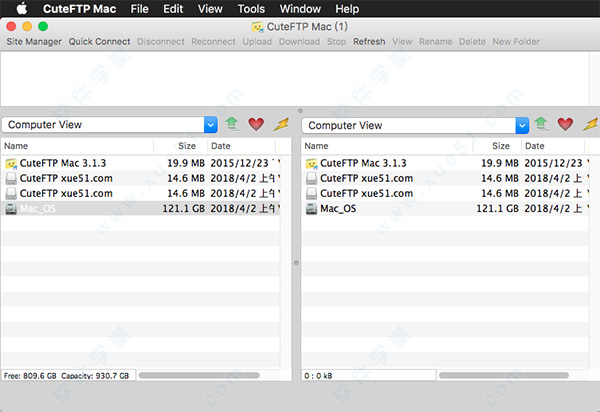Click the CuteFTP Mac 3.1.3 icon in right pane

click(311, 164)
